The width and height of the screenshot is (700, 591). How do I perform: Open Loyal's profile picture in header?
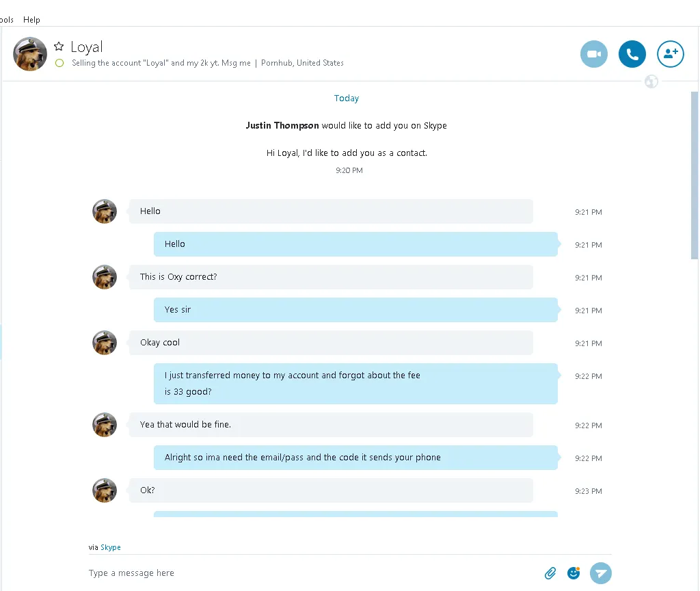[x=30, y=54]
